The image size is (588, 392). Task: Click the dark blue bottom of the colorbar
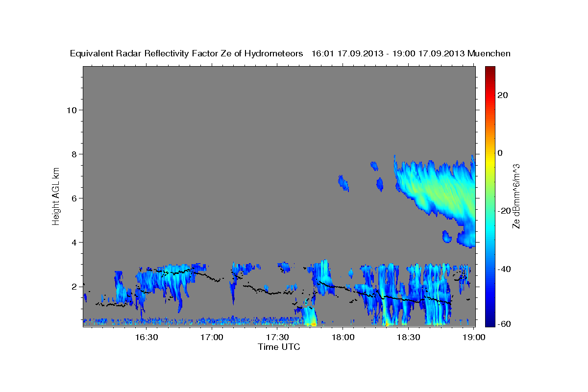point(490,322)
